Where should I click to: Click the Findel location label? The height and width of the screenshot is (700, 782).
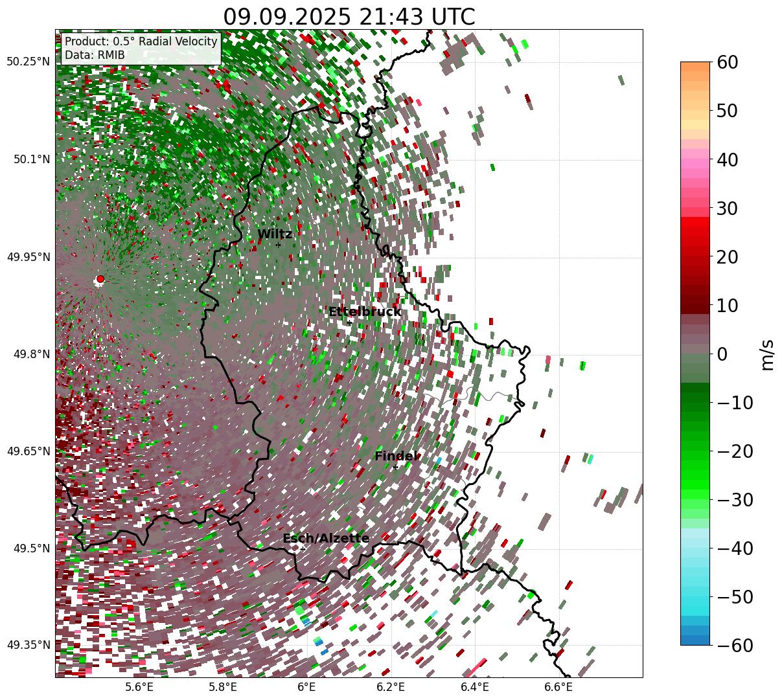pos(397,457)
